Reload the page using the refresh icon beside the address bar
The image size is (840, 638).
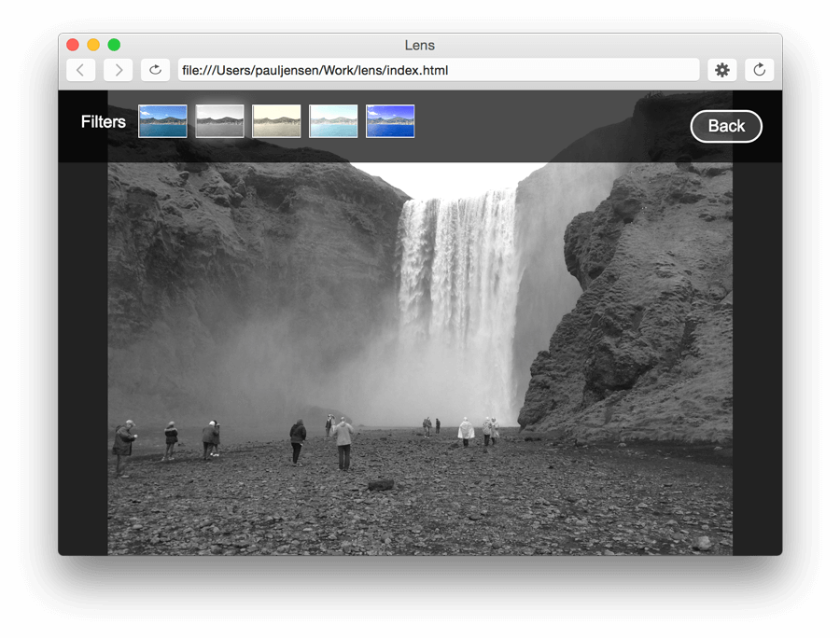[155, 70]
